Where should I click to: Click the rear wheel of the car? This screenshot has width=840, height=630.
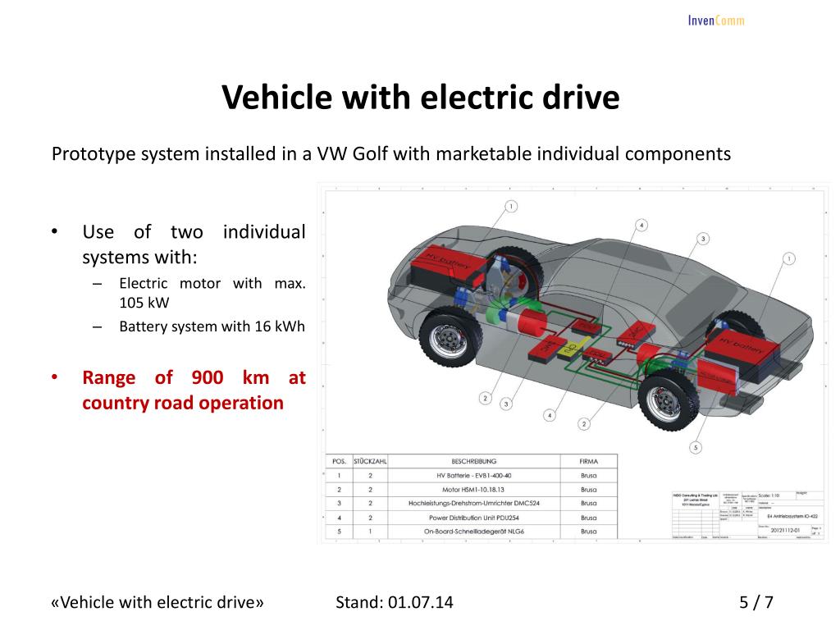[x=667, y=400]
